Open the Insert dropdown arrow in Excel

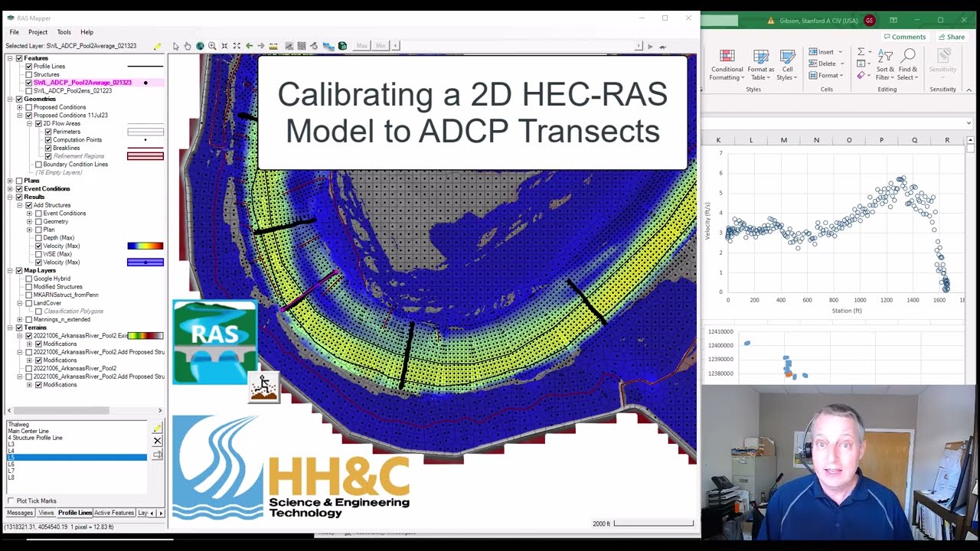841,52
